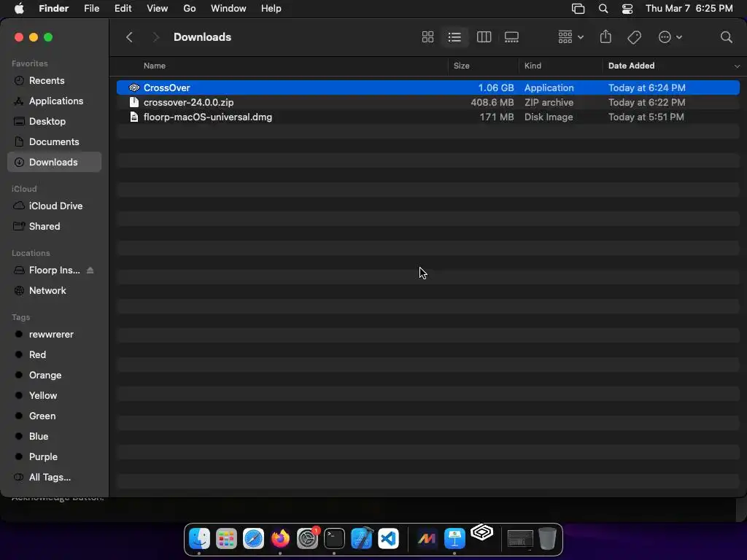Click the Edit Tags toolbar icon
Image resolution: width=747 pixels, height=560 pixels.
tap(634, 37)
